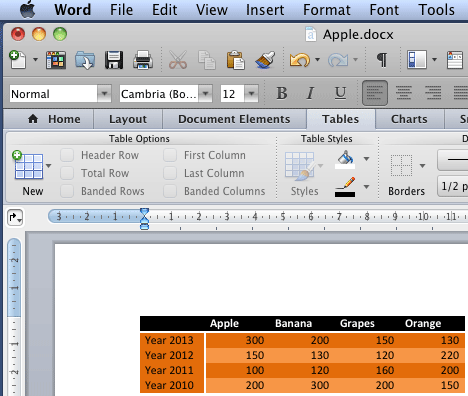Expand the Shading color arrow
This screenshot has height=396, width=468.
(366, 159)
